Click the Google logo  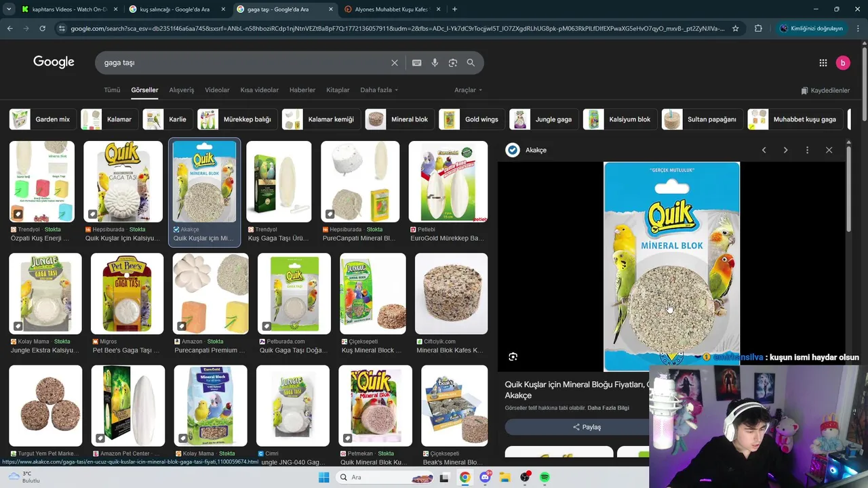click(x=54, y=62)
